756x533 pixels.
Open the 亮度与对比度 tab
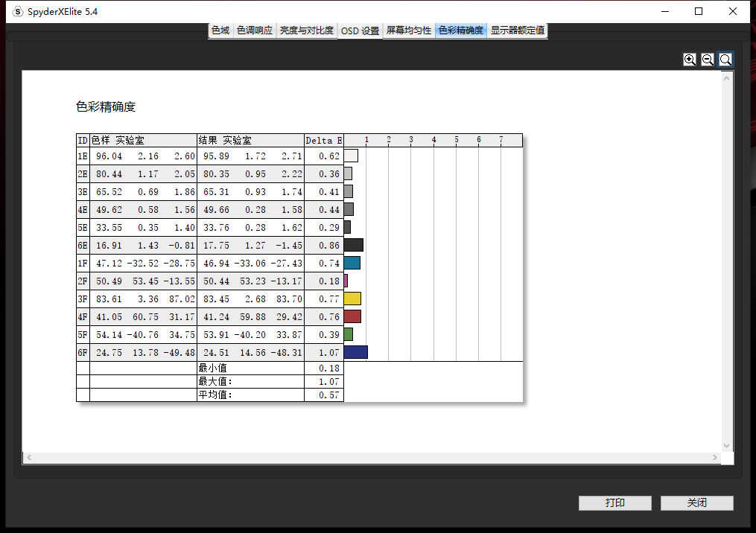click(x=307, y=31)
